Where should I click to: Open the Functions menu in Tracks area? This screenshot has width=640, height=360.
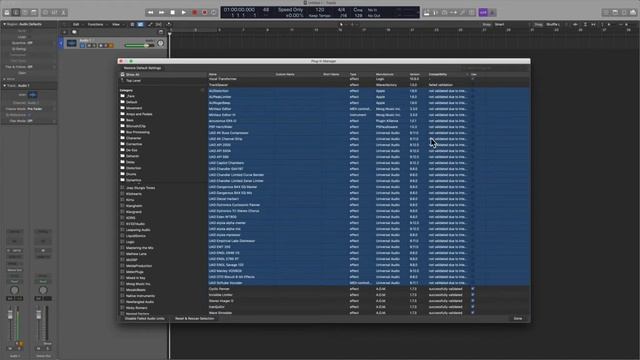(x=96, y=24)
